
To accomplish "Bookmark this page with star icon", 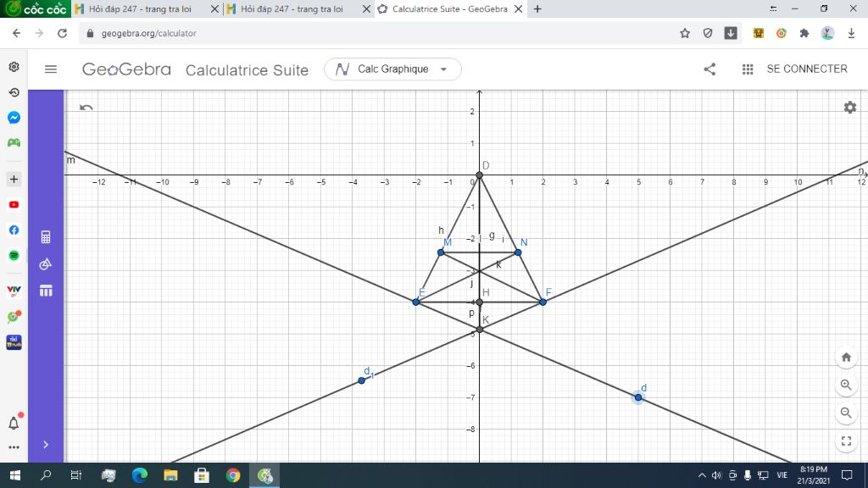I will point(685,33).
